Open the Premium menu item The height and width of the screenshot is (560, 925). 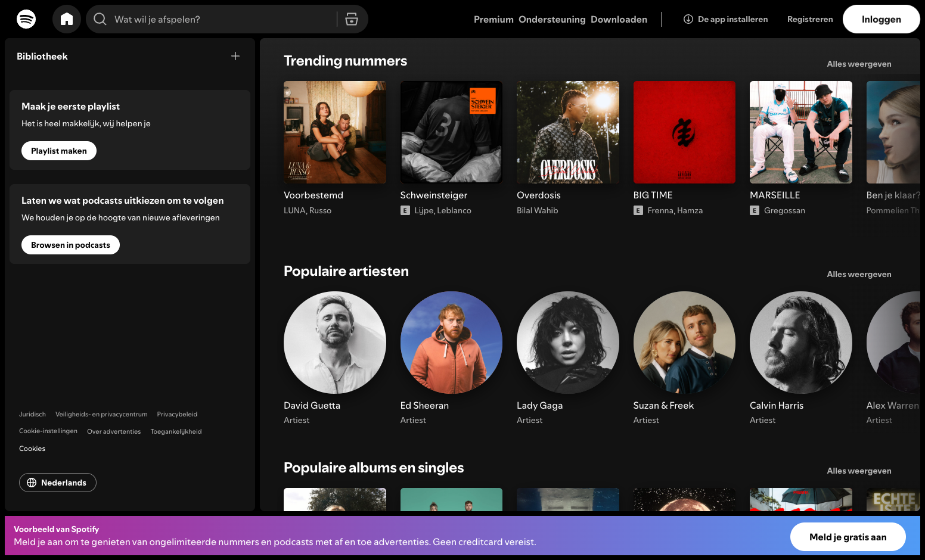pos(493,20)
